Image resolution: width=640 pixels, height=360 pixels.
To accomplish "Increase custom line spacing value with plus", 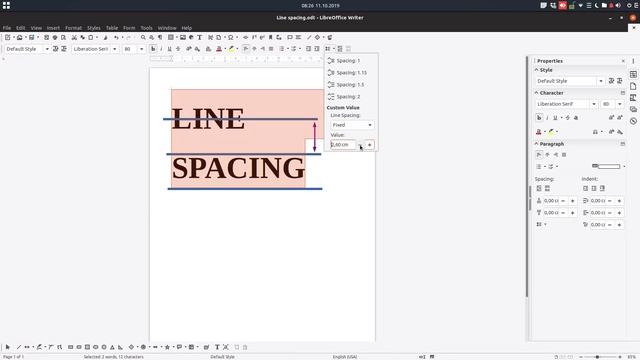I will pyautogui.click(x=369, y=144).
